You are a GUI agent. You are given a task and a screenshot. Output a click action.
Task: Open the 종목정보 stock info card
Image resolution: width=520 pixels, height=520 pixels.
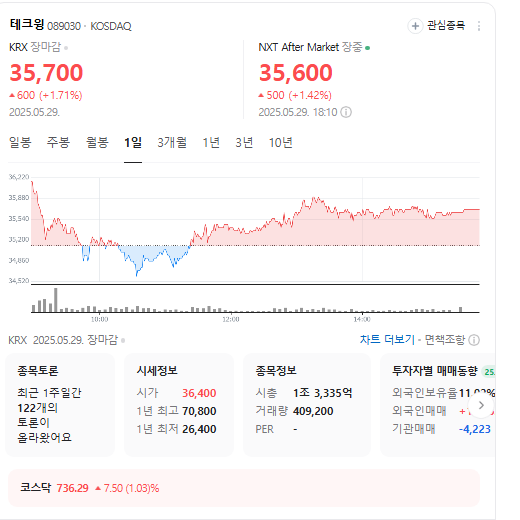coord(307,405)
